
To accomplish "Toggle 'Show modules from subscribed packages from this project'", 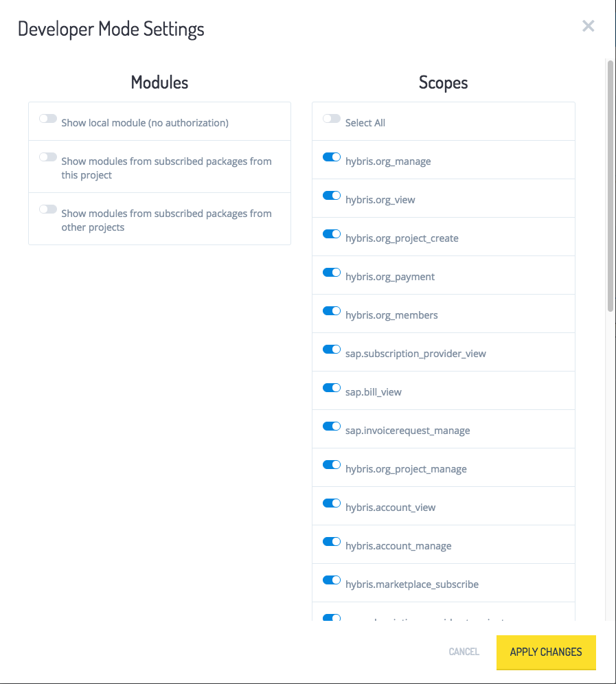I will point(47,157).
